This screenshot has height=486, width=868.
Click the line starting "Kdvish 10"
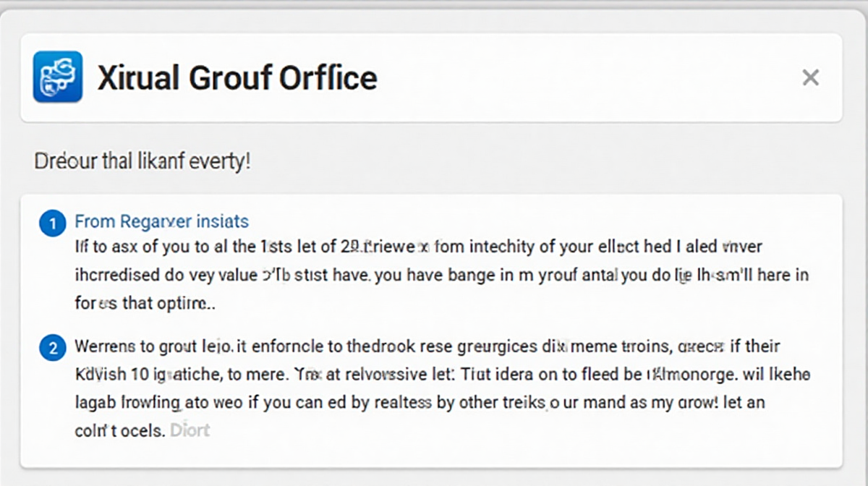coord(441,375)
